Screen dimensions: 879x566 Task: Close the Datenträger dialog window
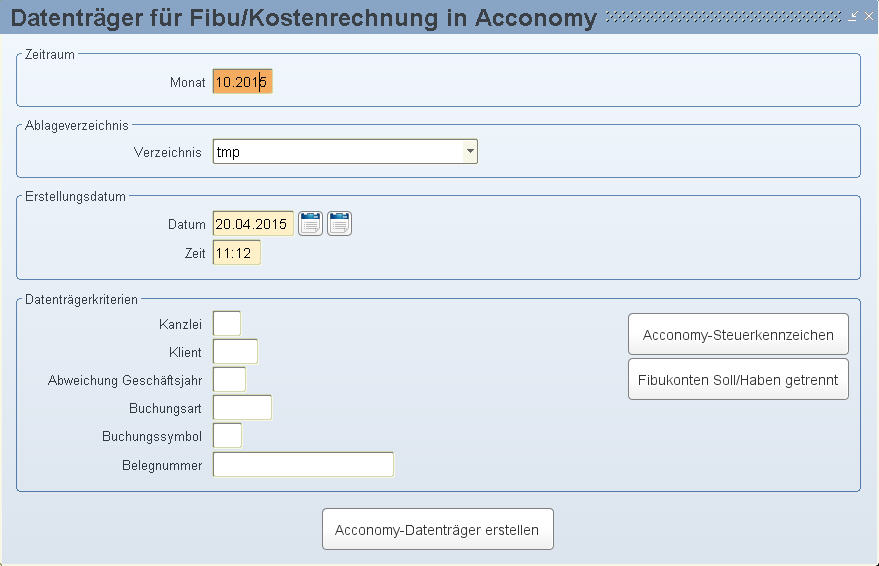[x=868, y=16]
